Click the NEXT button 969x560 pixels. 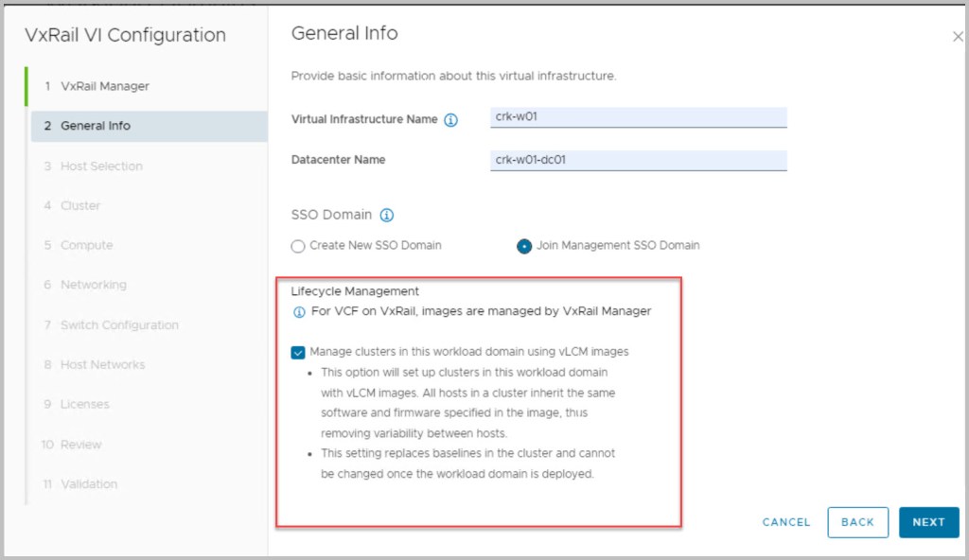(928, 522)
